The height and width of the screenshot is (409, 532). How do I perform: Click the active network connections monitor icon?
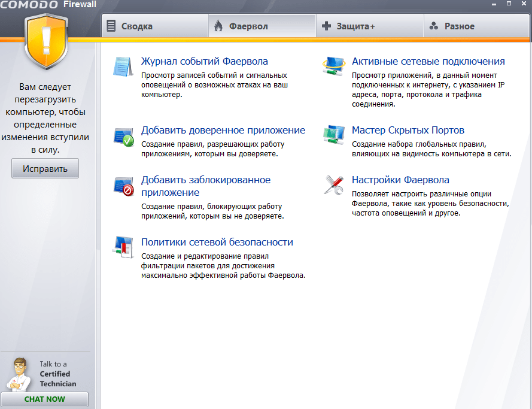pos(334,66)
